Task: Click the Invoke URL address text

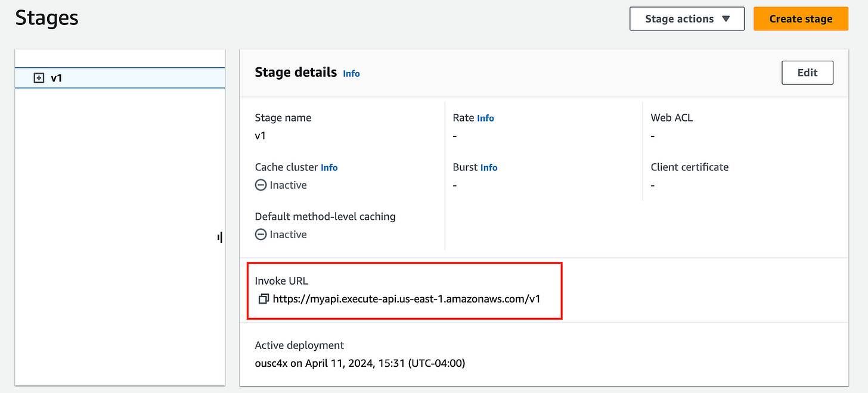Action: point(407,299)
